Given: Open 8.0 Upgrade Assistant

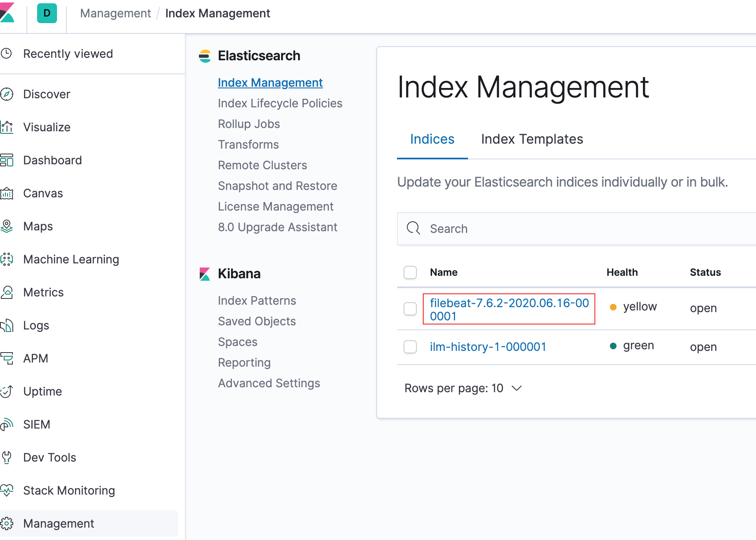Looking at the screenshot, I should pos(277,227).
